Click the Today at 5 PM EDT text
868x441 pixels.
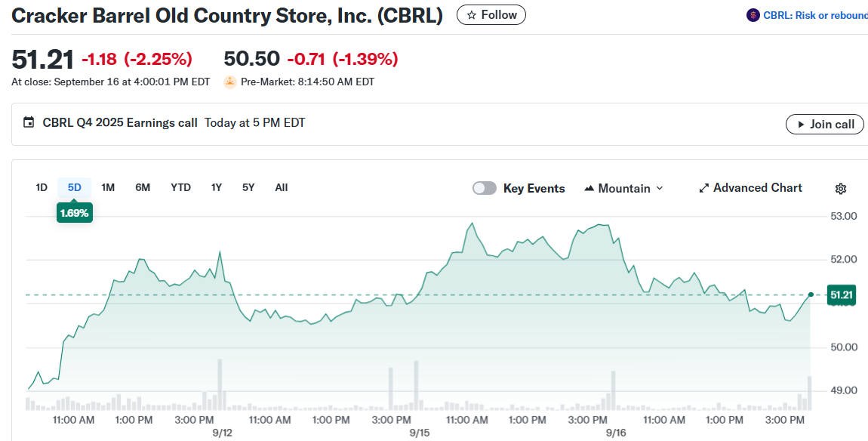click(254, 123)
